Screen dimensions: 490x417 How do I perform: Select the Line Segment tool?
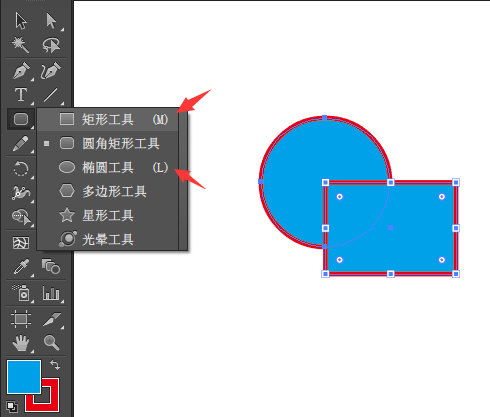(51, 95)
